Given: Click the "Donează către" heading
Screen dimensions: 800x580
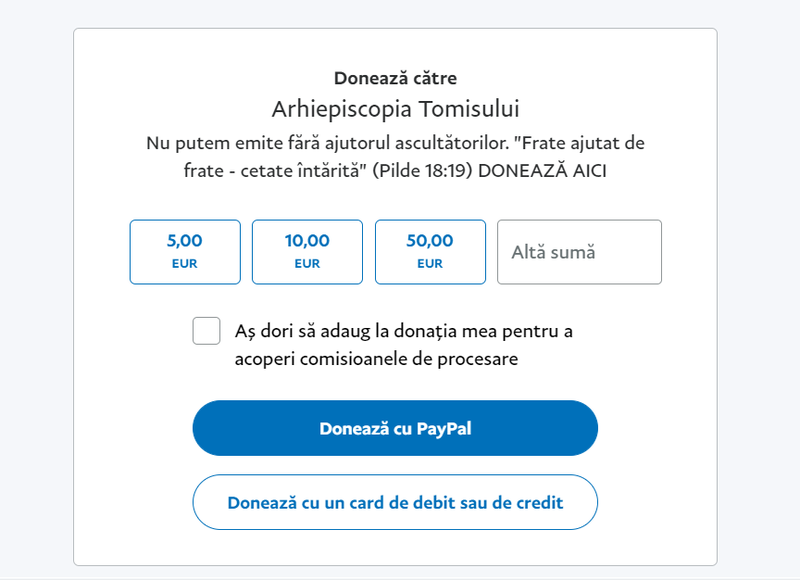Looking at the screenshot, I should pyautogui.click(x=395, y=78).
